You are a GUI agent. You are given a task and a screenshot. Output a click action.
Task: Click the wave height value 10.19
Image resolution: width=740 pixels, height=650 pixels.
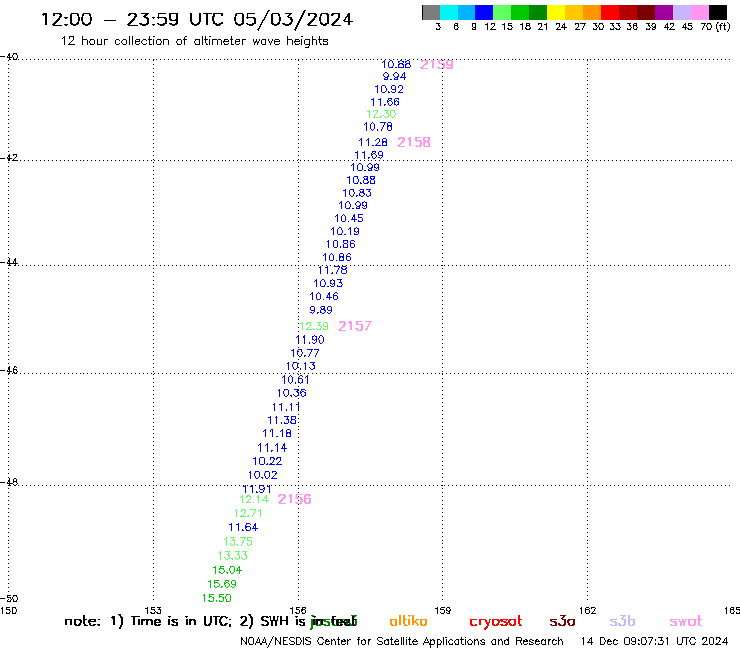pos(345,231)
